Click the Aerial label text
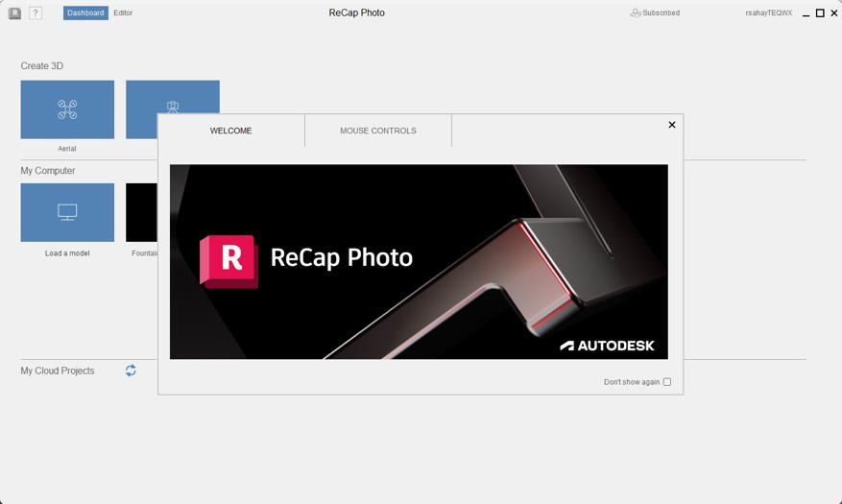The height and width of the screenshot is (504, 842). point(67,149)
